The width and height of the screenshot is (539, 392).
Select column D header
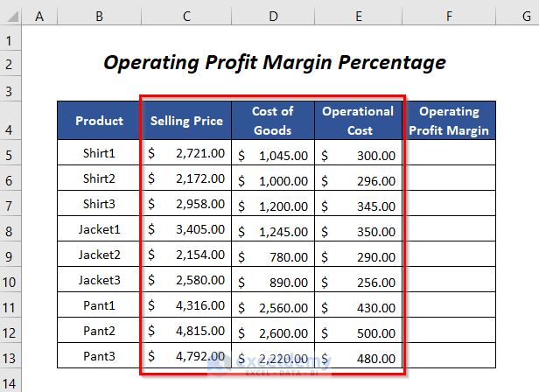pos(273,15)
